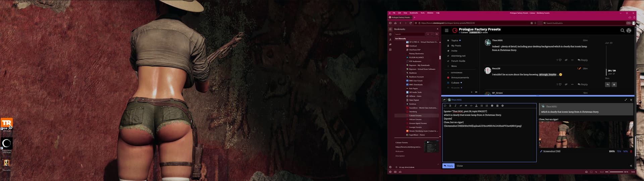Expand the More item in forum sidebar

coord(454,66)
